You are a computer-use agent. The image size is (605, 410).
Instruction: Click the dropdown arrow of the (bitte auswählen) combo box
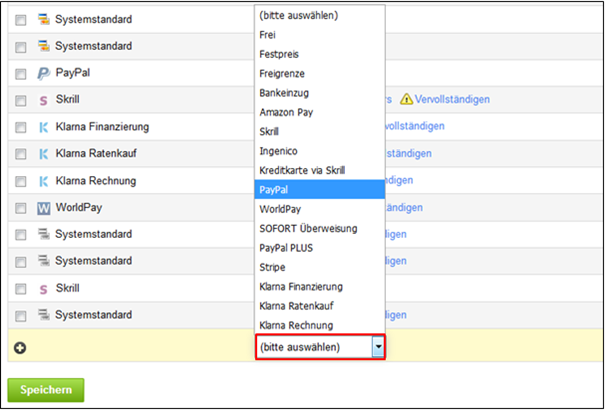pos(378,347)
